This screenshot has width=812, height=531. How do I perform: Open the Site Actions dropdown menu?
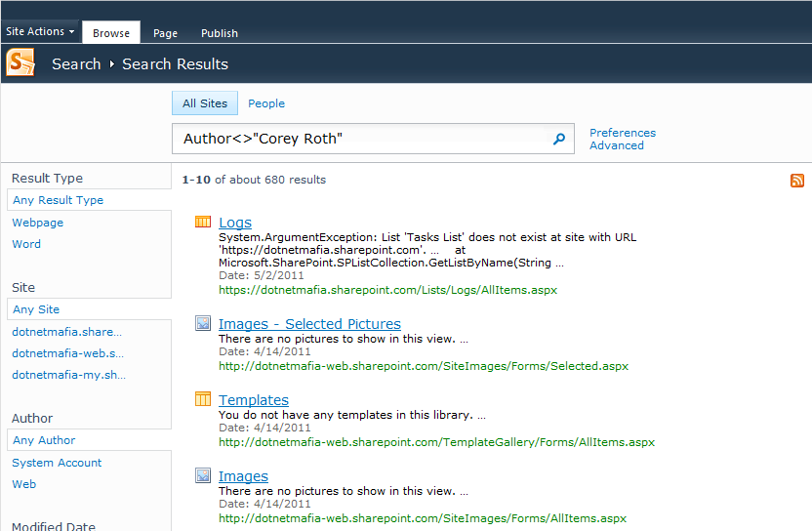click(x=40, y=31)
